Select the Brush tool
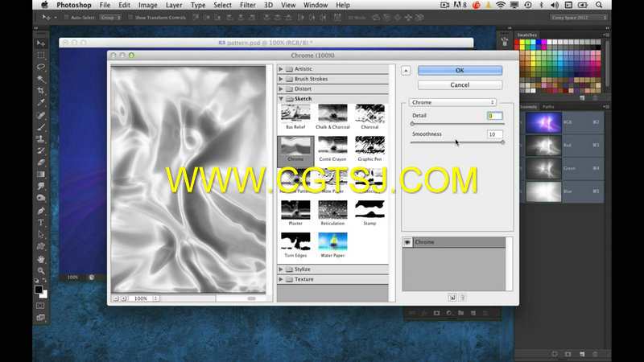The image size is (644, 362). [x=41, y=127]
